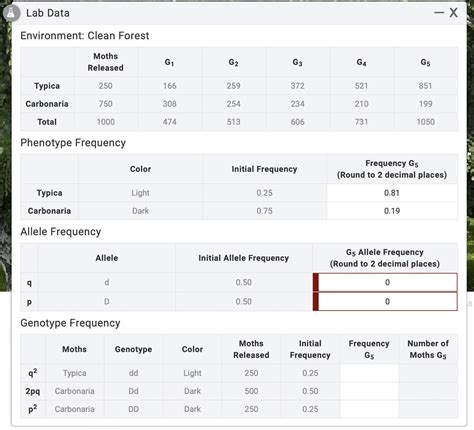Click the Typica Frequency G5 field showing 0.81

tap(392, 193)
